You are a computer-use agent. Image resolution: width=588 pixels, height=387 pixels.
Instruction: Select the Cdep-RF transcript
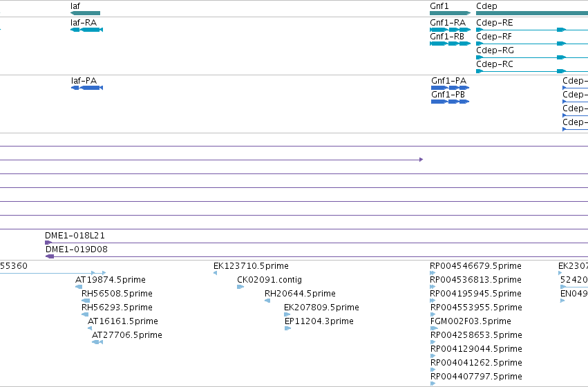[532, 44]
